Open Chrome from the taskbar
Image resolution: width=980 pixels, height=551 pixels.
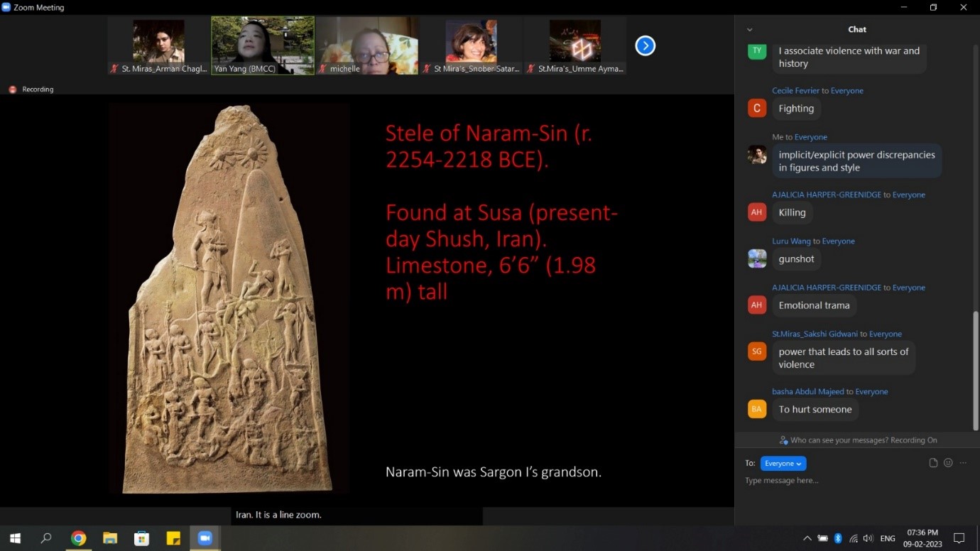pos(78,538)
